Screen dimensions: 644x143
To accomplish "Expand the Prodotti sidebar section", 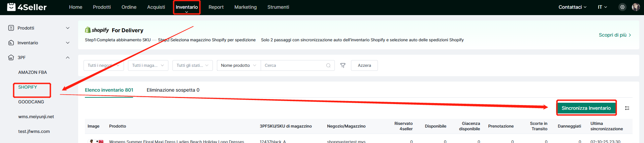I will pyautogui.click(x=68, y=28).
